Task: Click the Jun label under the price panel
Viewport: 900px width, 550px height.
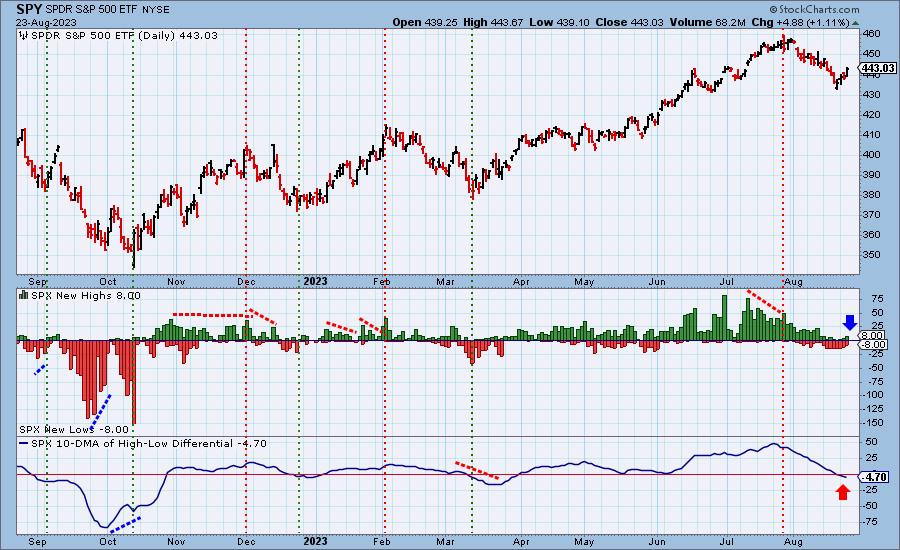Action: [x=657, y=282]
